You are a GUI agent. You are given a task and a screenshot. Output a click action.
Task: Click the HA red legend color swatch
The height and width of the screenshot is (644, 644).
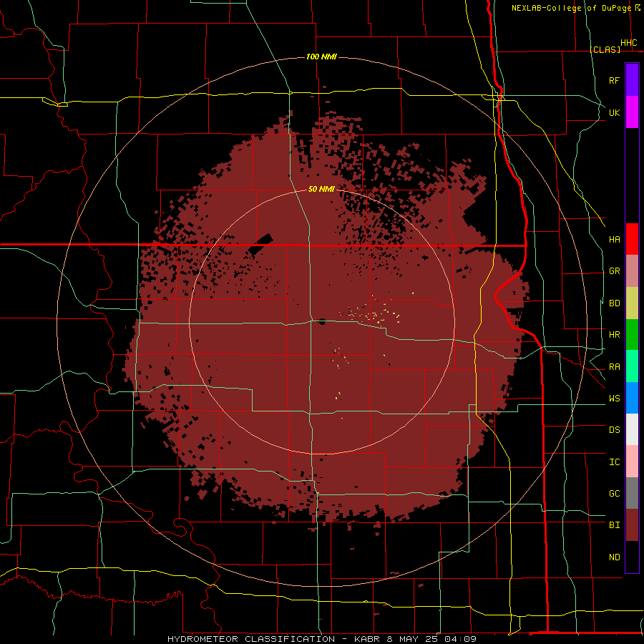click(x=632, y=239)
